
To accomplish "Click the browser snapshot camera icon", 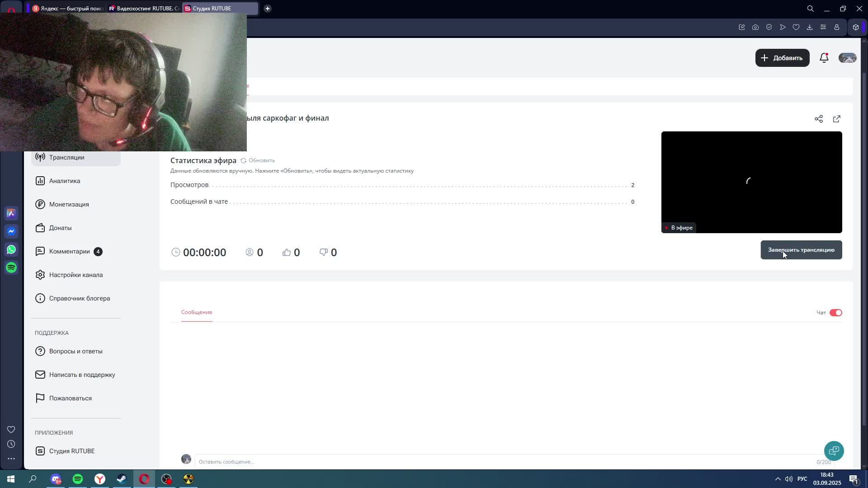I will pos(755,27).
